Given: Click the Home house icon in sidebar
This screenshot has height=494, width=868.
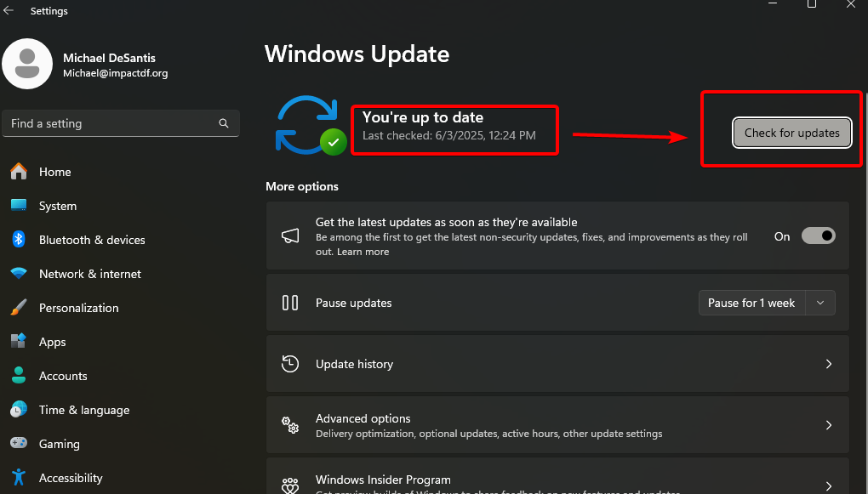Looking at the screenshot, I should (19, 172).
